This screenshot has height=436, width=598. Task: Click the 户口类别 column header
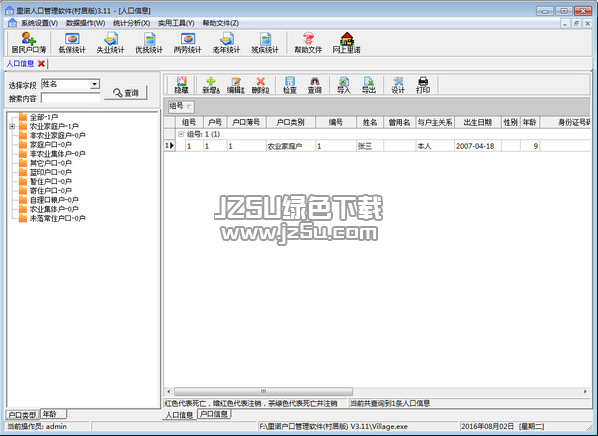[x=291, y=122]
